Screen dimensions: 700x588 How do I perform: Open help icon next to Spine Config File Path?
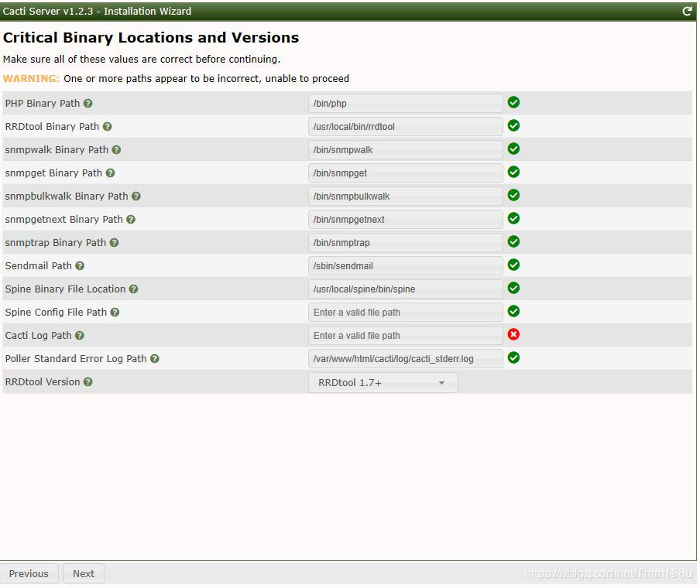pos(115,313)
